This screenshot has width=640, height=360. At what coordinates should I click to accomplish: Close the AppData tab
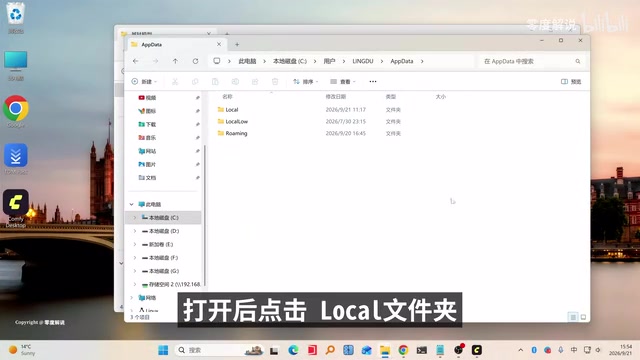click(x=219, y=44)
